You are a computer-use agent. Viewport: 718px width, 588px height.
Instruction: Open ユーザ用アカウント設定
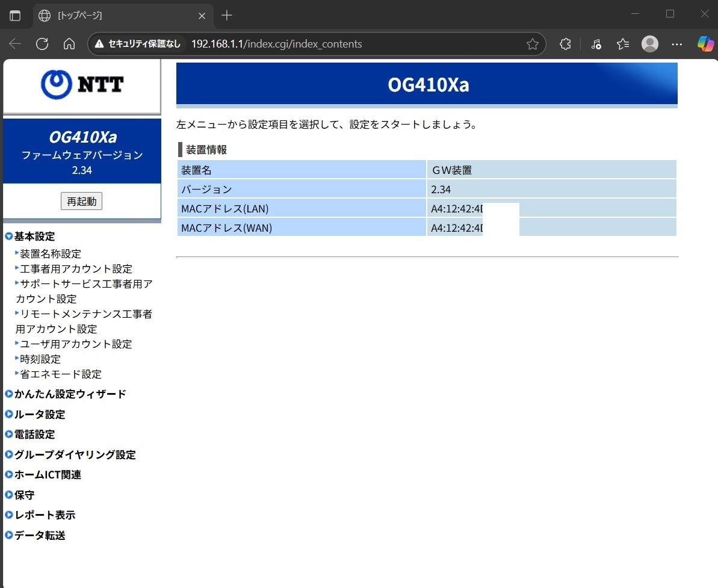point(76,344)
